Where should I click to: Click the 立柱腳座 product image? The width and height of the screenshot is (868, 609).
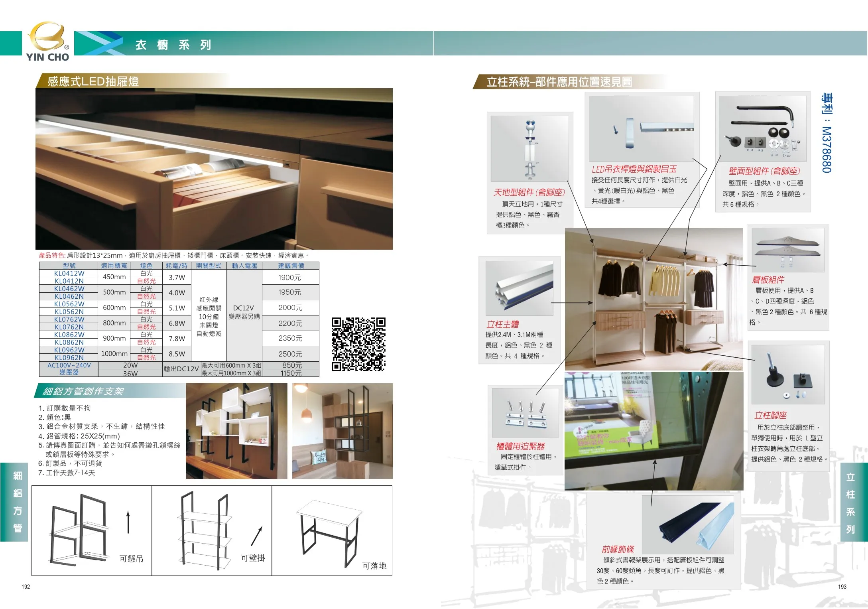[x=788, y=374]
